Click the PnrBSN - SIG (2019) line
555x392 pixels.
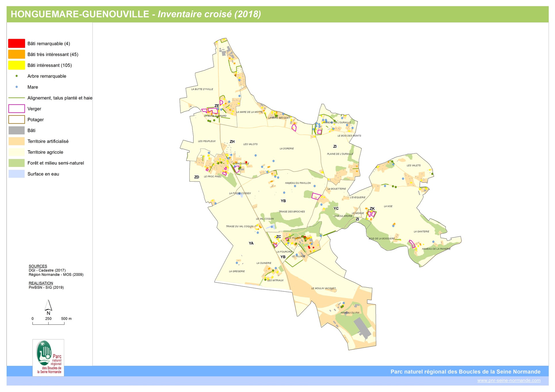[46, 287]
